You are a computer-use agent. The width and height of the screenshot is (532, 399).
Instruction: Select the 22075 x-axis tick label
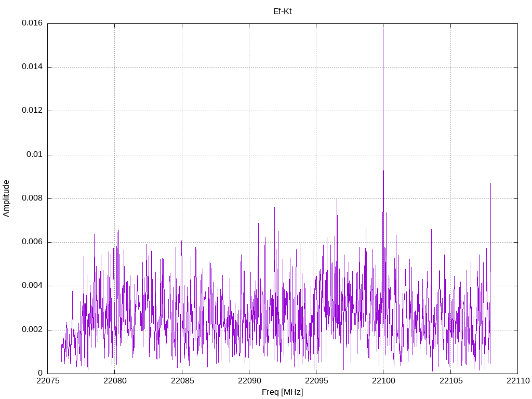[x=48, y=381]
